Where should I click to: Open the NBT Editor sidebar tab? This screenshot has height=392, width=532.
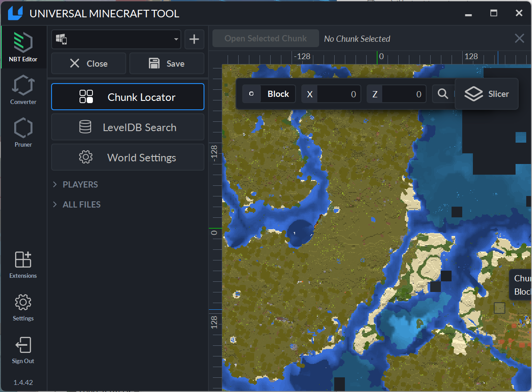tap(23, 47)
